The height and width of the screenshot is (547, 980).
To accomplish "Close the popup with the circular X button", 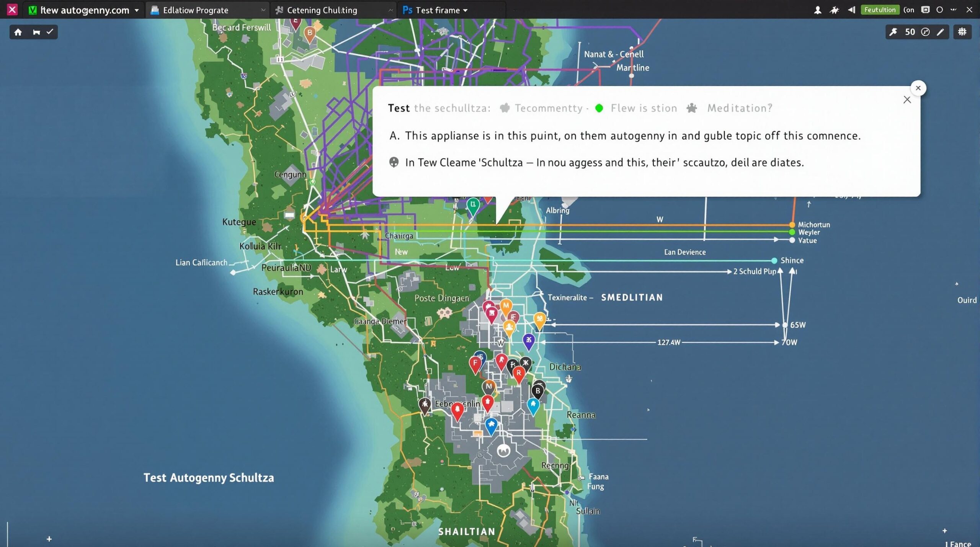I will pyautogui.click(x=918, y=88).
